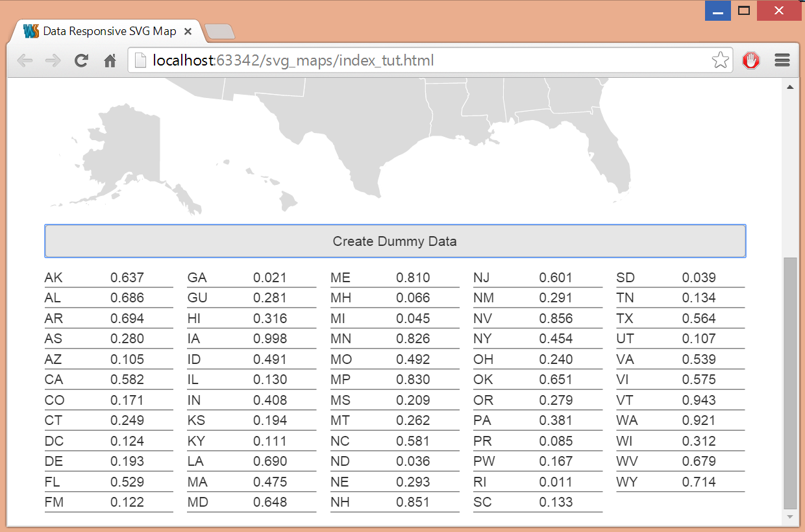Select value 0.066 in MH row
805x532 pixels.
[x=413, y=298]
